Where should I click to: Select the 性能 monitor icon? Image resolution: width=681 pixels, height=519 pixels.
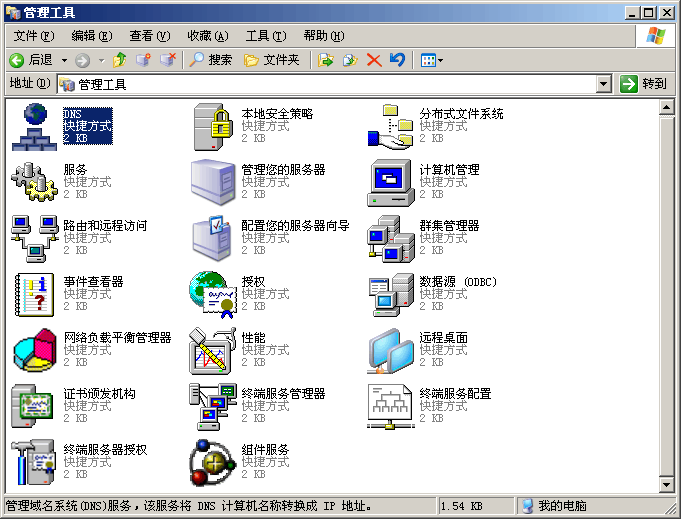pos(211,350)
